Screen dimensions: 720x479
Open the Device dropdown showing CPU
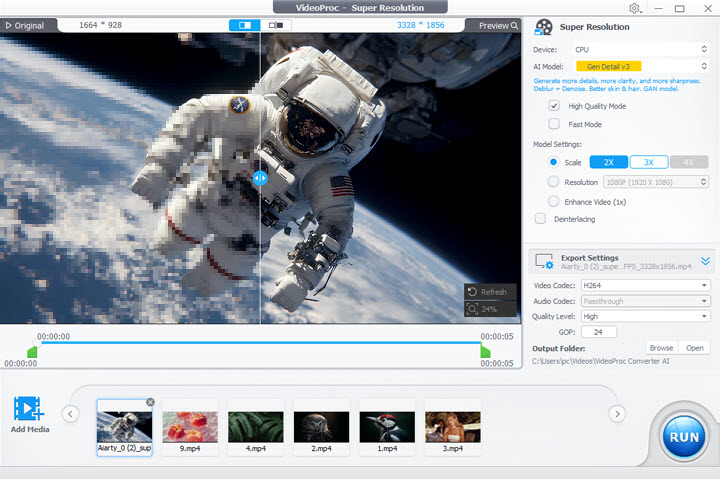(x=641, y=50)
